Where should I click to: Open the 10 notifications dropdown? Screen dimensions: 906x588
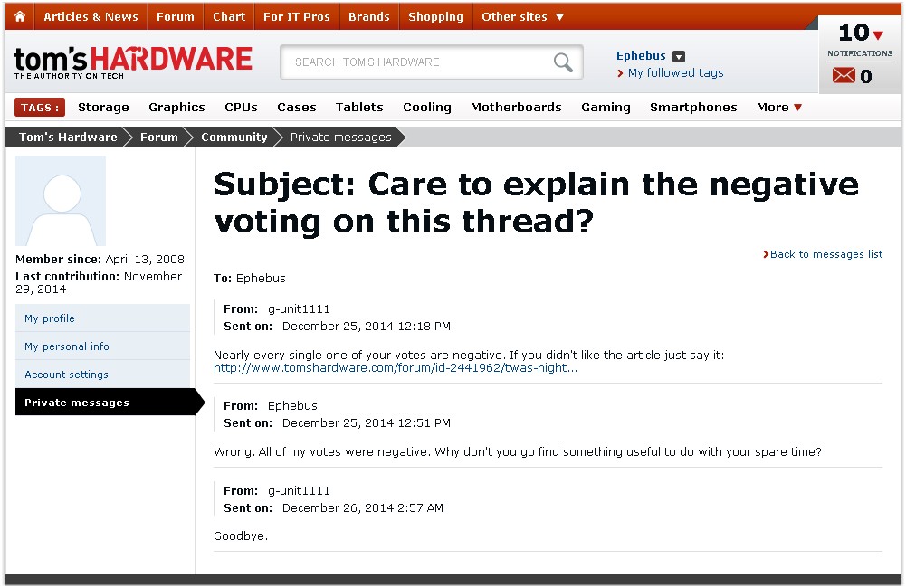click(x=861, y=33)
